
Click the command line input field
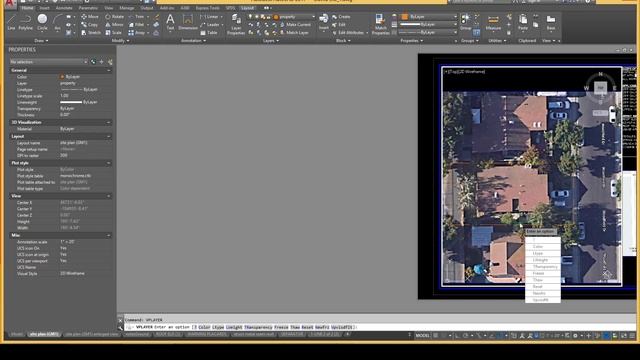click(380, 327)
